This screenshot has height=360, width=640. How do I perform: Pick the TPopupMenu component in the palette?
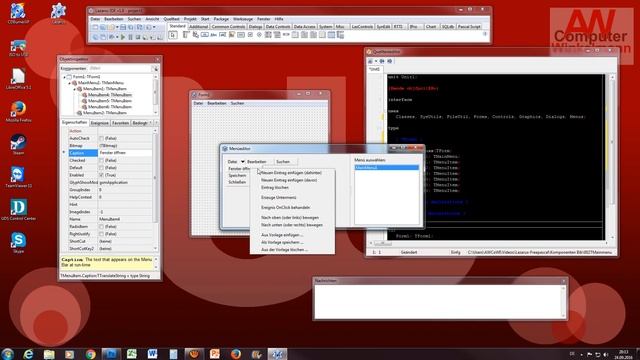[x=196, y=35]
